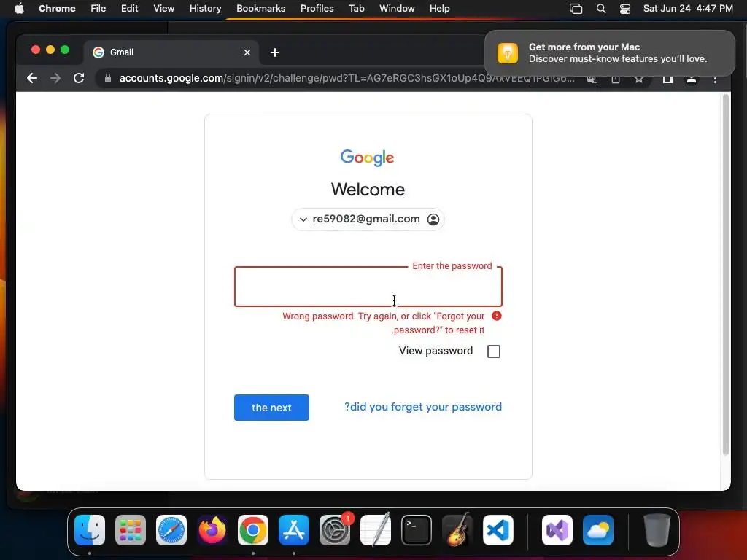Open the Chrome menu in menu bar
The height and width of the screenshot is (560, 747).
[x=57, y=9]
